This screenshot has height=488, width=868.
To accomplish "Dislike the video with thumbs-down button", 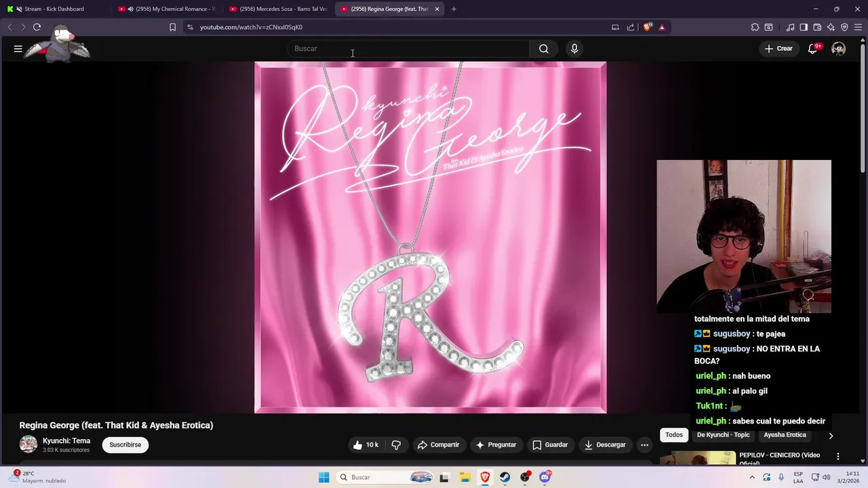I will tap(396, 445).
